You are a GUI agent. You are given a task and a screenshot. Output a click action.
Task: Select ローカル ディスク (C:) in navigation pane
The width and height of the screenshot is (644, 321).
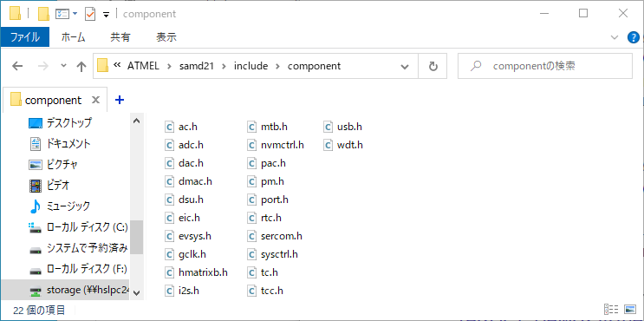pyautogui.click(x=79, y=227)
